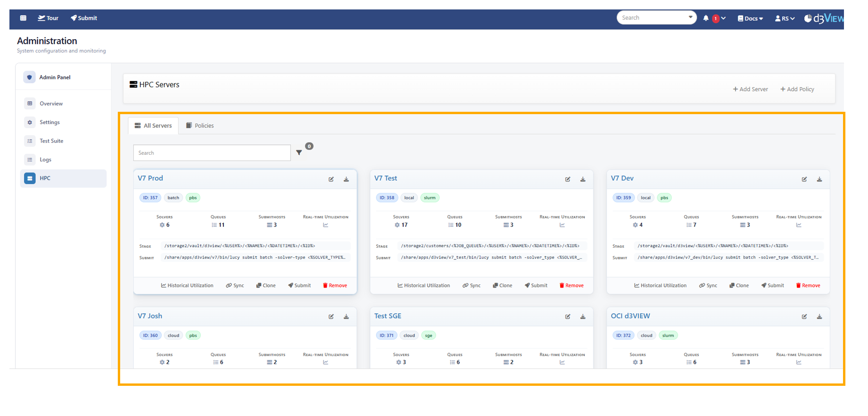This screenshot has width=868, height=416.
Task: Remove the V7 Test server
Action: pyautogui.click(x=572, y=285)
